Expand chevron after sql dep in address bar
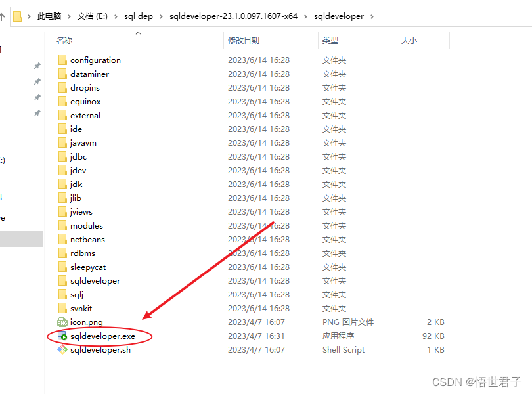 [161, 16]
